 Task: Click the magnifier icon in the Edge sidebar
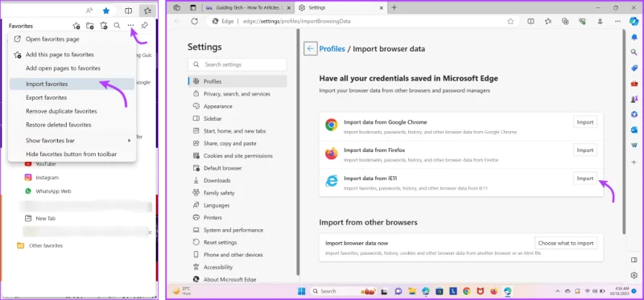point(634,52)
